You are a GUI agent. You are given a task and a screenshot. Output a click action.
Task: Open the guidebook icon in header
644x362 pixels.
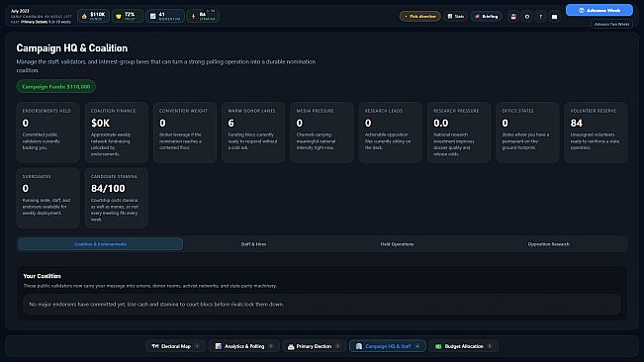coord(554,17)
